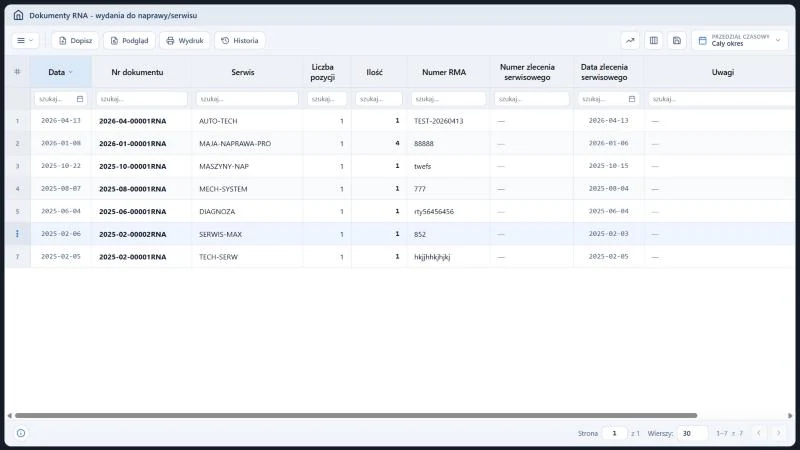Focus the Strona page number field
The height and width of the screenshot is (450, 800).
coord(614,433)
